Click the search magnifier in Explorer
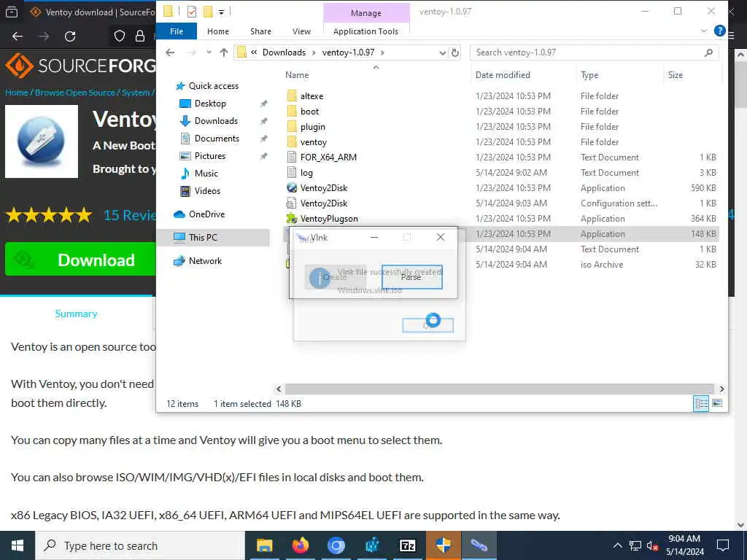This screenshot has width=747, height=560. click(708, 52)
